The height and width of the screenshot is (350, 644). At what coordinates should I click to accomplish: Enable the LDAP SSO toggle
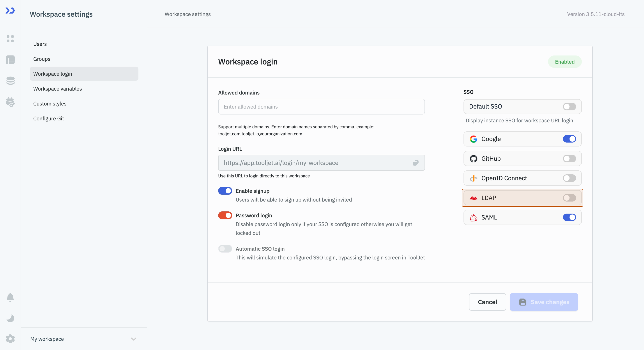(x=569, y=198)
